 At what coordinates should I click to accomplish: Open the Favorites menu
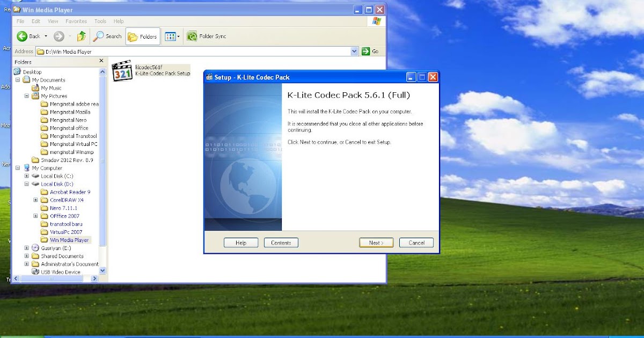coord(76,21)
